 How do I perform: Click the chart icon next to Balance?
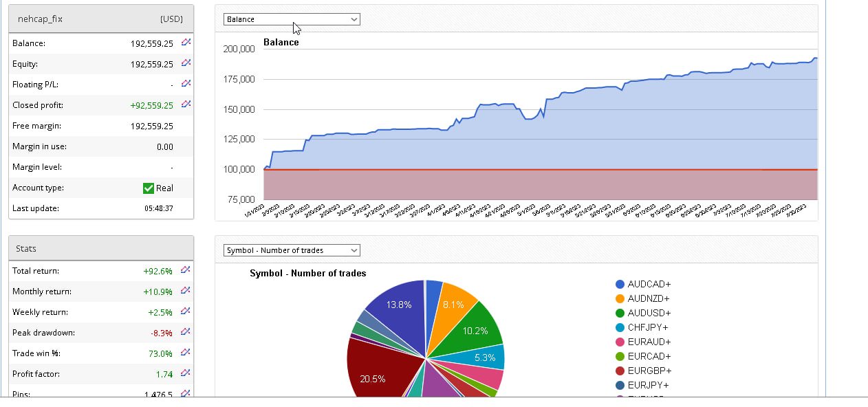pyautogui.click(x=186, y=43)
